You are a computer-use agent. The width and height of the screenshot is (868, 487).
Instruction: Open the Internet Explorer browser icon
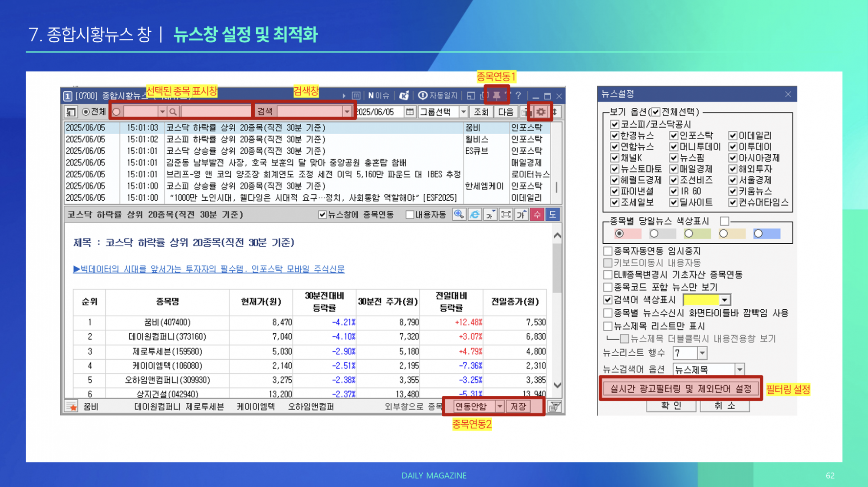pyautogui.click(x=474, y=214)
